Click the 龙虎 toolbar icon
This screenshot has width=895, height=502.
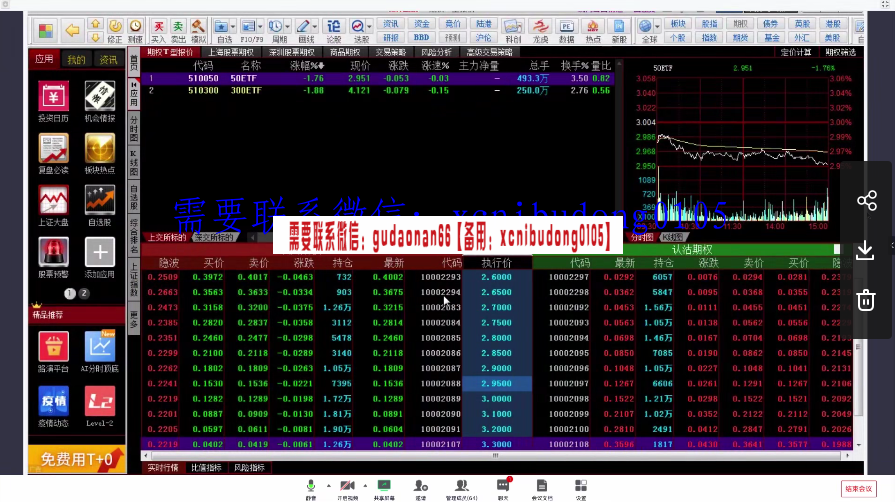point(540,31)
